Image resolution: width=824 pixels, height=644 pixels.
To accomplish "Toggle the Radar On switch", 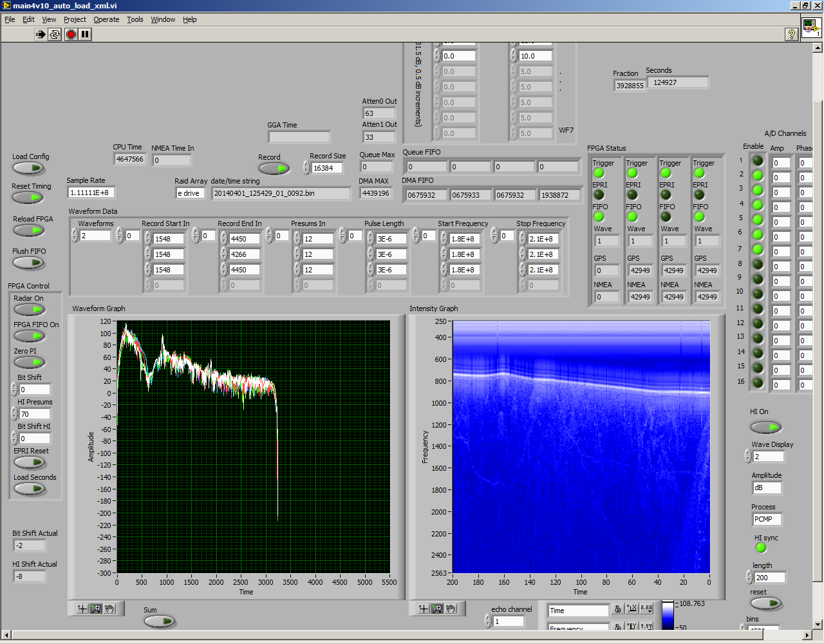I will [x=29, y=309].
